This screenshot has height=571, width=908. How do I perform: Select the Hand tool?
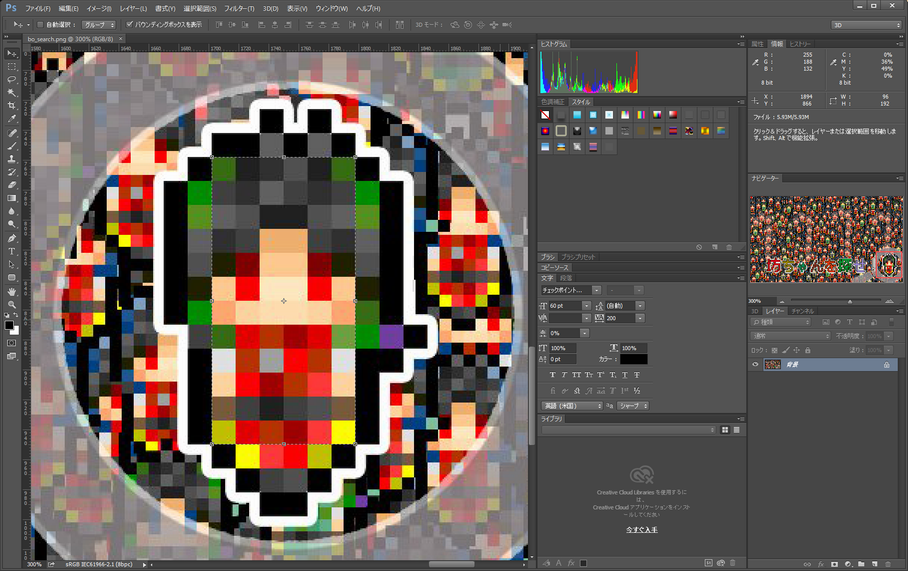point(12,291)
